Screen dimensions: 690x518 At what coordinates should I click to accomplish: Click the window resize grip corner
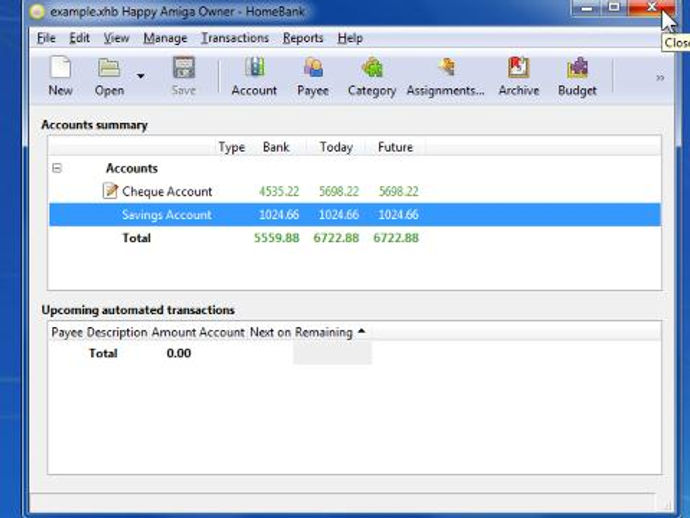(x=668, y=506)
